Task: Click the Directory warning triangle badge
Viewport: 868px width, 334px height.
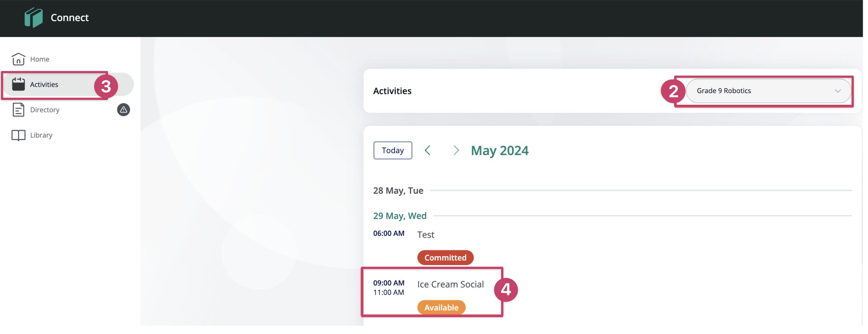Action: (x=123, y=110)
